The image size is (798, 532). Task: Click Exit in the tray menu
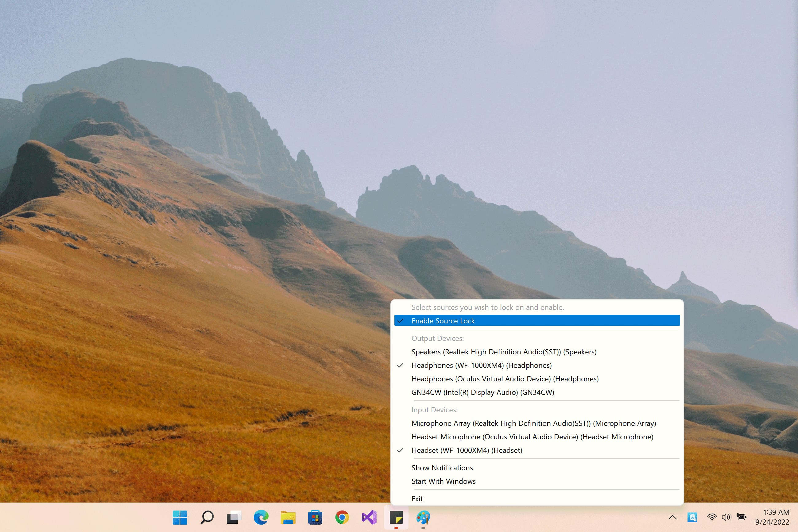[x=537, y=499]
